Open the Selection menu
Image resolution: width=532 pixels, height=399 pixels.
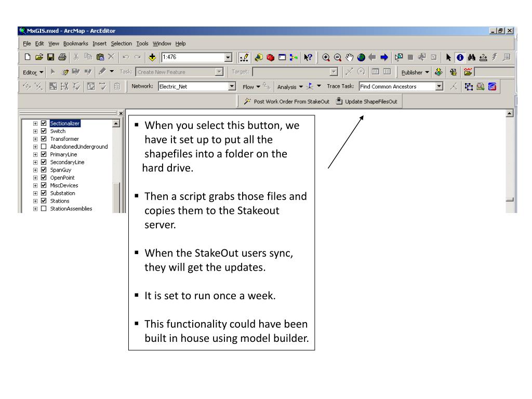pos(121,44)
